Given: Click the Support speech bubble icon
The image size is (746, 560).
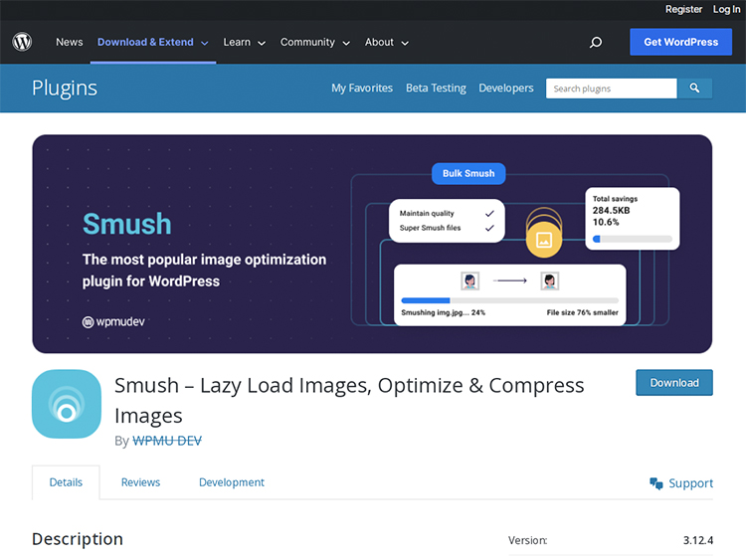Looking at the screenshot, I should click(x=656, y=483).
